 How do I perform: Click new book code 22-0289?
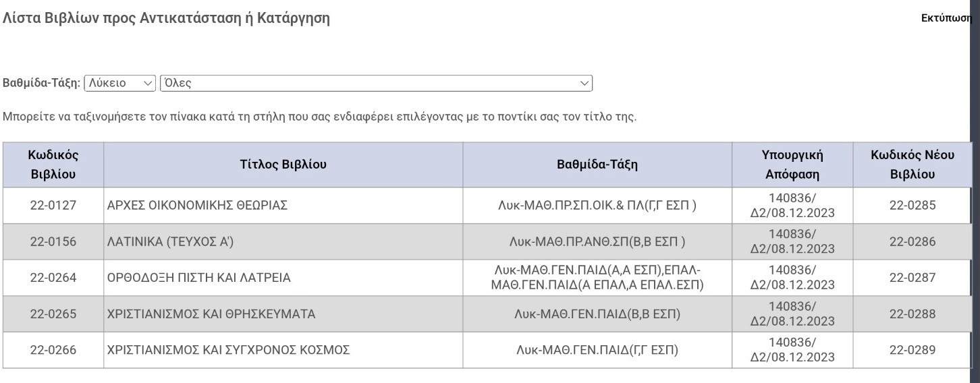(913, 350)
